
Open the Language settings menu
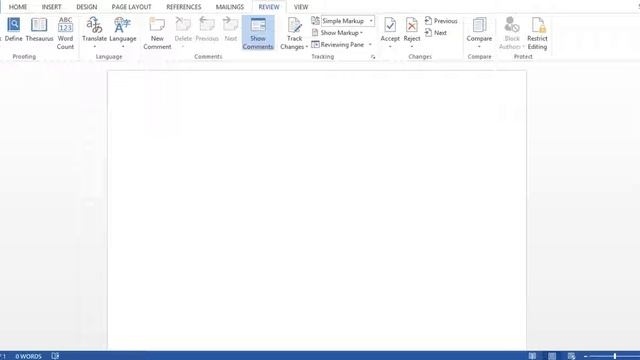pyautogui.click(x=123, y=33)
